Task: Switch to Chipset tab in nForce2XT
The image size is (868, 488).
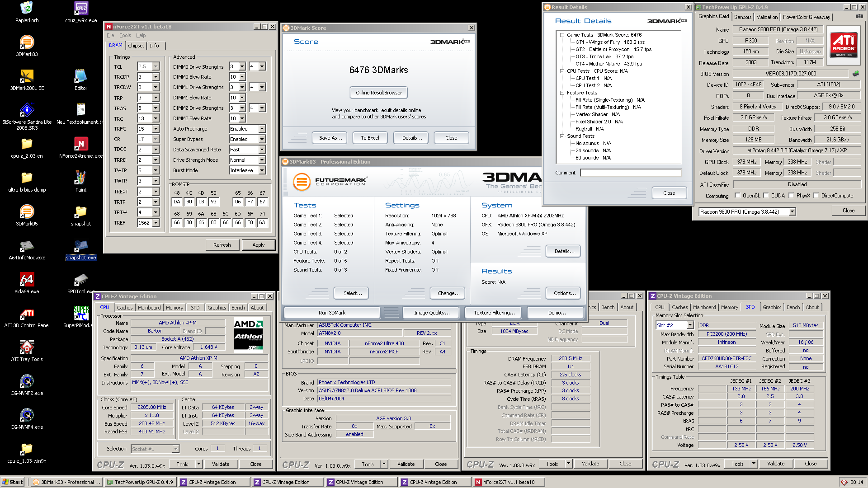Action: point(136,46)
